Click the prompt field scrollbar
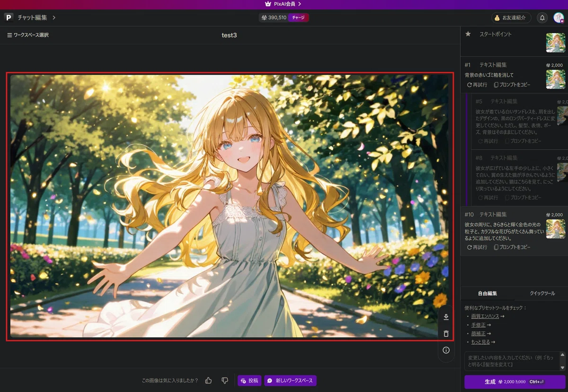Screen dimensions: 568x392 click(562, 361)
